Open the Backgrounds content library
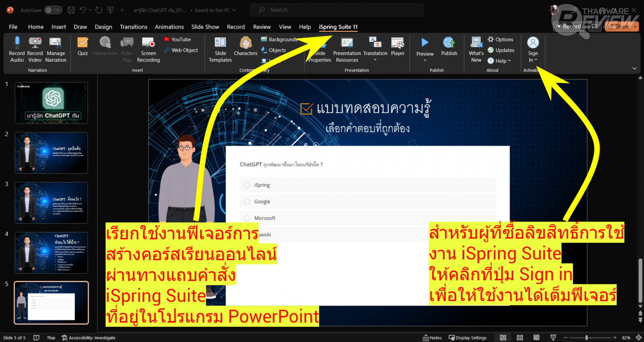This screenshot has height=342, width=644. coord(279,39)
